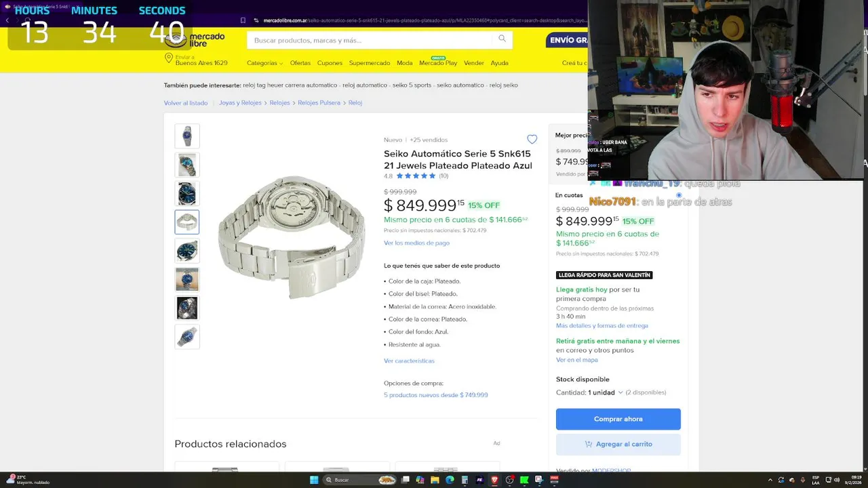This screenshot has height=488, width=868.
Task: Open the Windows Start menu
Action: tap(314, 480)
